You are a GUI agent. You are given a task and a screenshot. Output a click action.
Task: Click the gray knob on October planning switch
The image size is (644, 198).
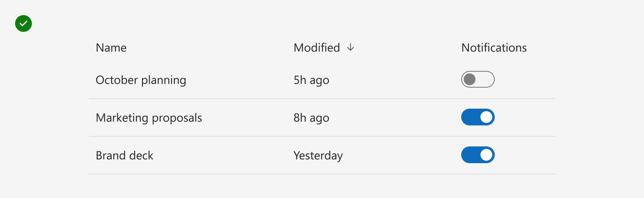click(x=470, y=79)
